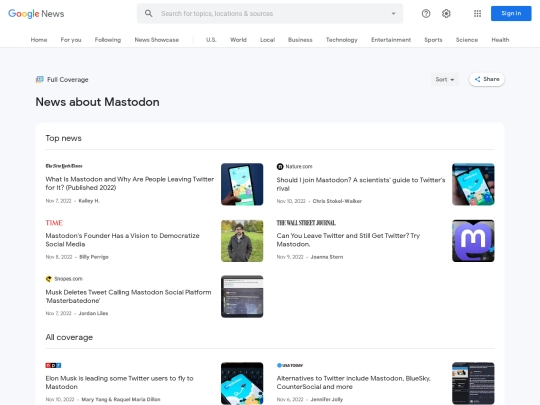This screenshot has width=540, height=405.
Task: Open the News Showcase tab
Action: 157,40
